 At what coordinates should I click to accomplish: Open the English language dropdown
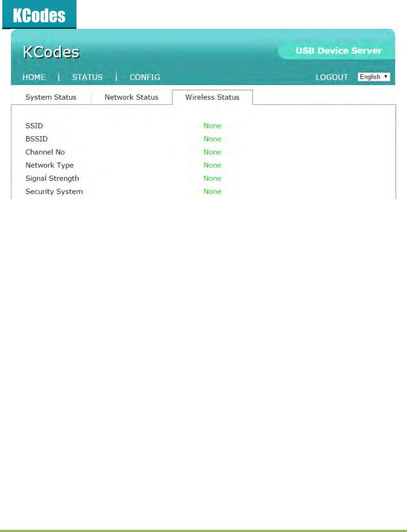coord(374,77)
